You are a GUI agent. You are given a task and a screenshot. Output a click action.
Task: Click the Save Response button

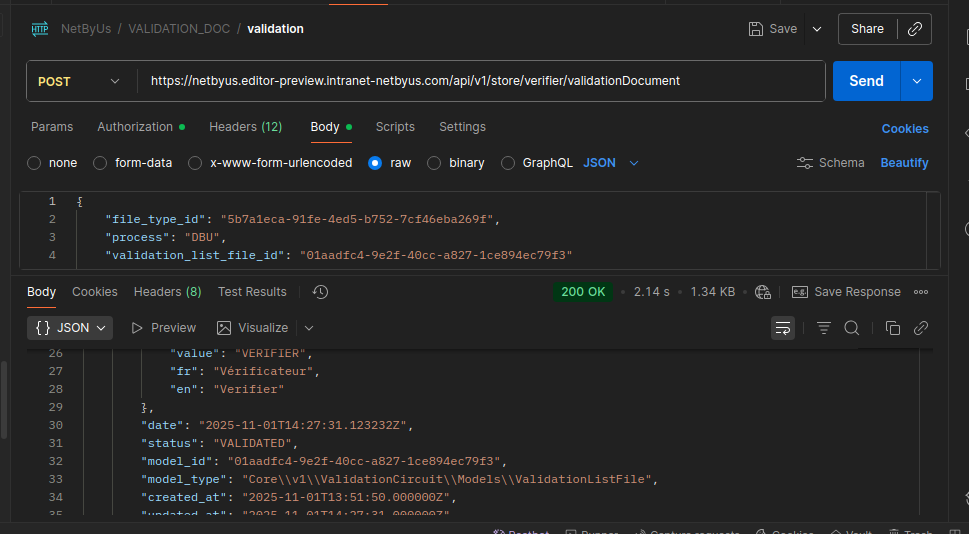846,292
